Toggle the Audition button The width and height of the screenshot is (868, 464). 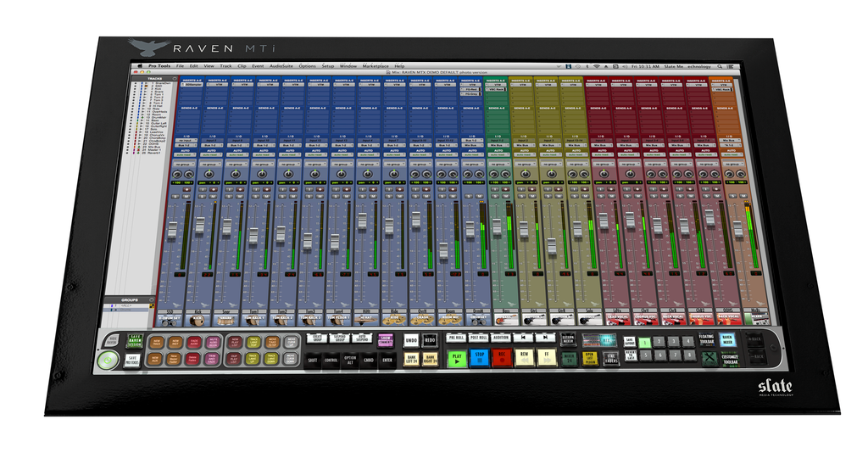tap(501, 338)
